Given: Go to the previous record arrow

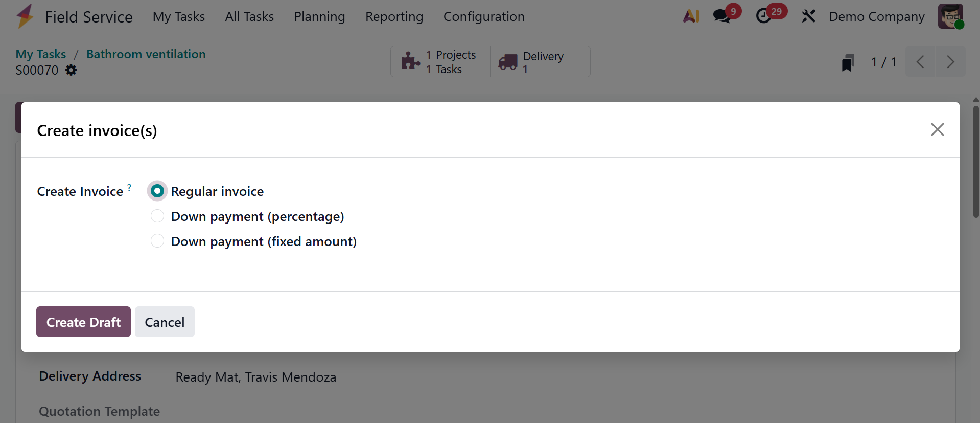Looking at the screenshot, I should coord(920,62).
